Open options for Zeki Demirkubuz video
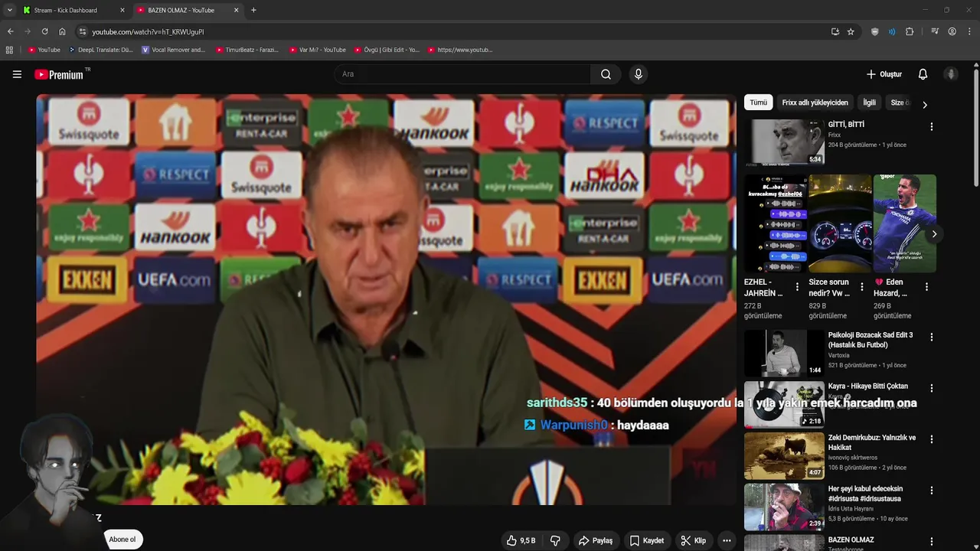The height and width of the screenshot is (551, 980). click(931, 439)
